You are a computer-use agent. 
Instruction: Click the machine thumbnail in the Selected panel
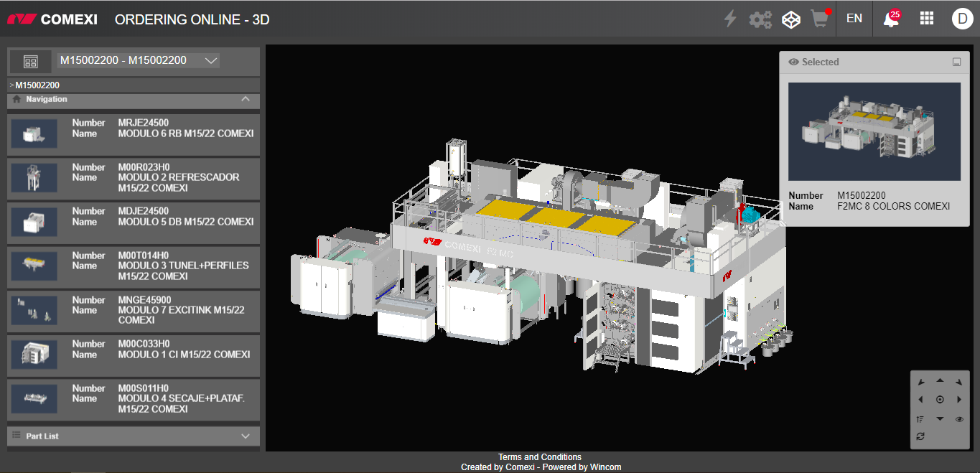874,131
